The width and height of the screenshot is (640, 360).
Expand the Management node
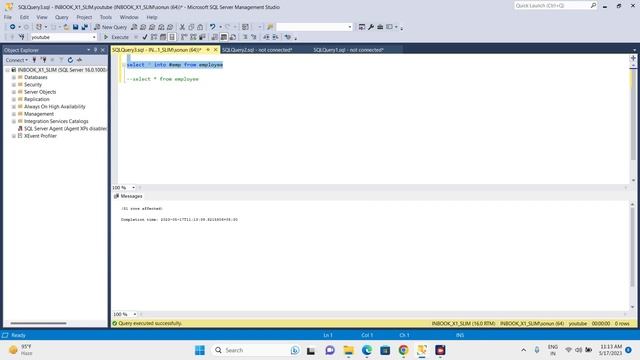click(14, 114)
